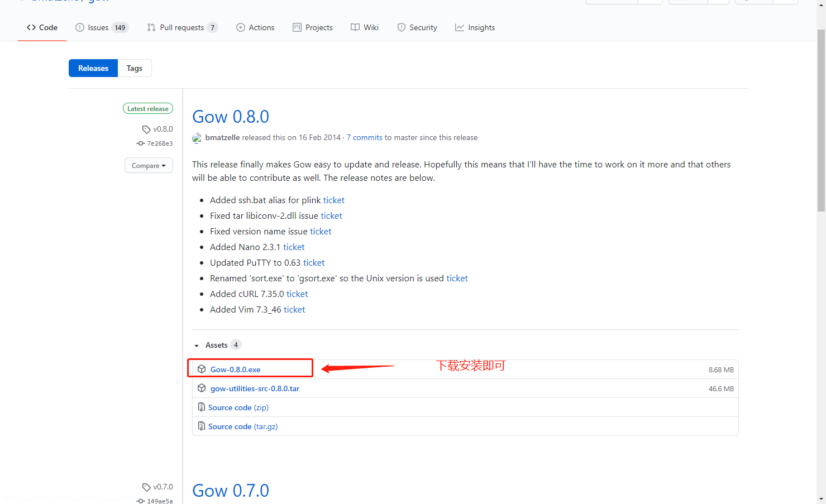Screen dimensions: 826x504
Task: Click the release date 16 Feb 2014
Action: [x=319, y=137]
